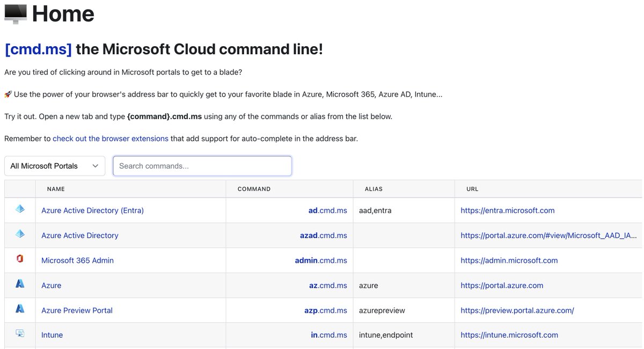Click the Microsoft 365 Admin Office icon
The width and height of the screenshot is (644, 349).
point(20,259)
